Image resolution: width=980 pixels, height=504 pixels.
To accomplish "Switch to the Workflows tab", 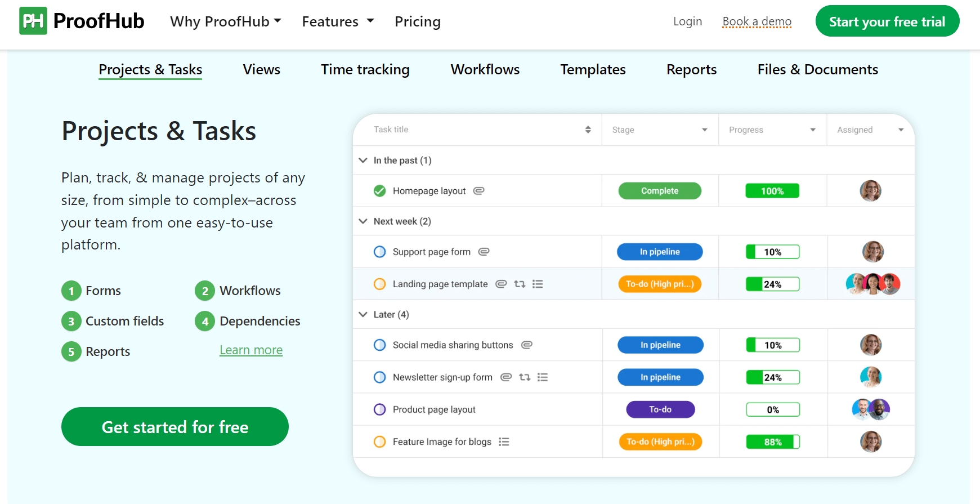I will 485,69.
